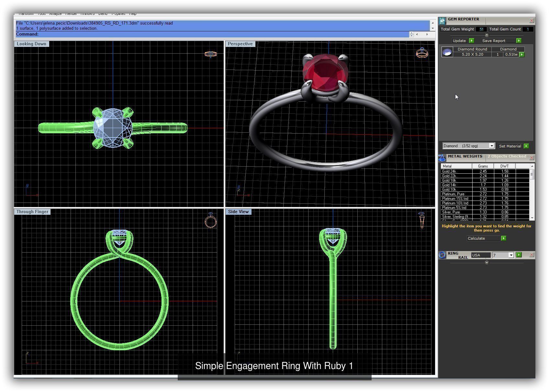
Task: Click the Set Material button
Action: tap(510, 146)
